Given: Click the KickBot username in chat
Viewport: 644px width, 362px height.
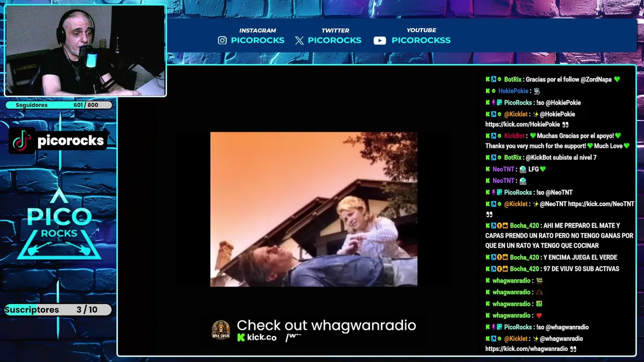Looking at the screenshot, I should click(514, 136).
